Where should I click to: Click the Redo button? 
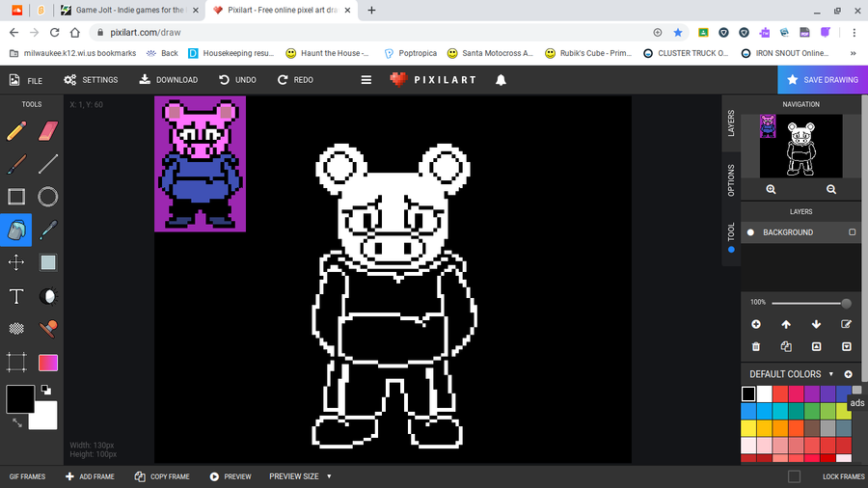pyautogui.click(x=296, y=80)
